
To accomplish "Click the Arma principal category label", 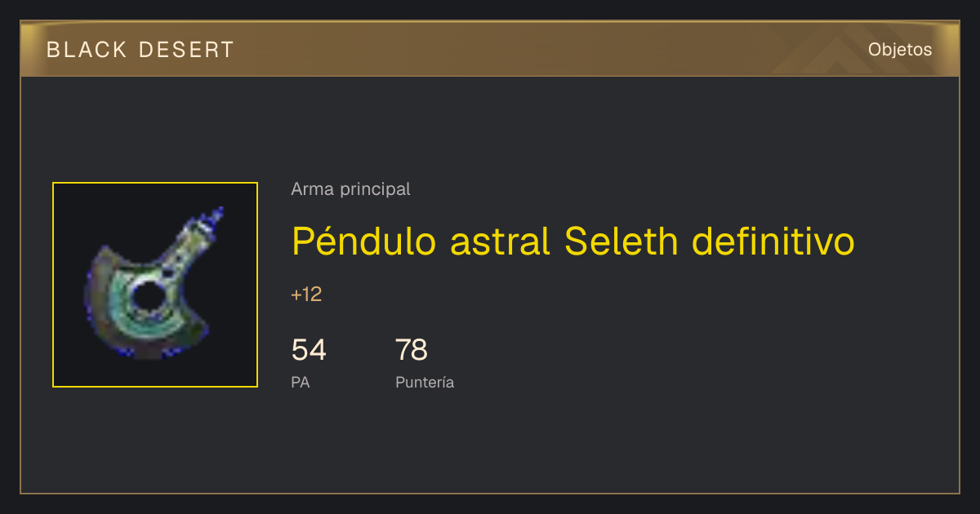I will tap(350, 189).
